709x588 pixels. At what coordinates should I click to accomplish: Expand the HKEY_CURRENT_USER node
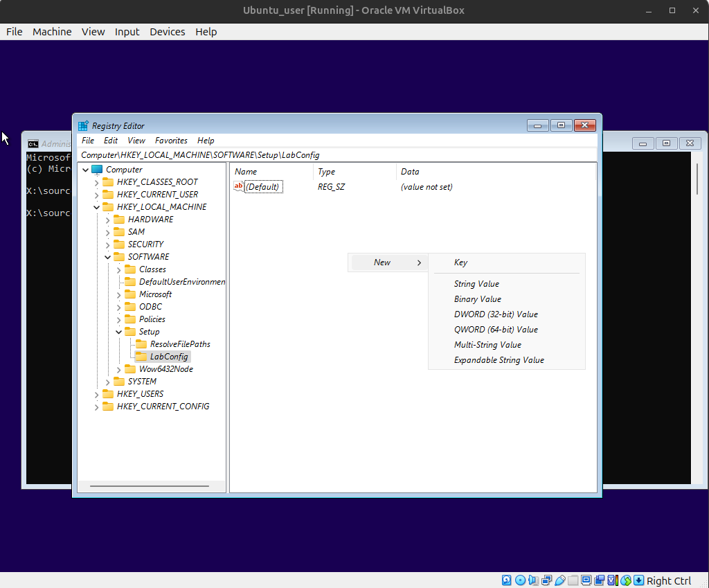(96, 195)
